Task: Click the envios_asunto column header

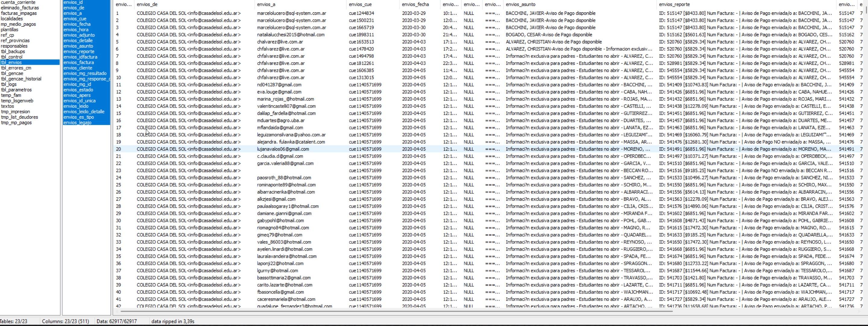Action: pos(520,5)
